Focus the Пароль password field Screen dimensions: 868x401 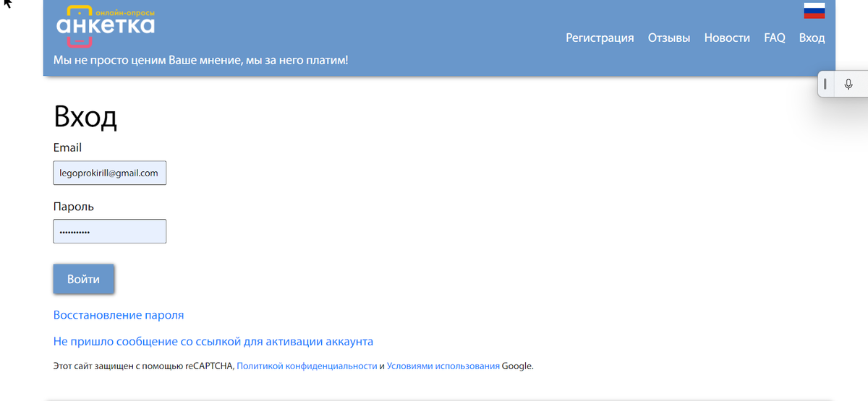tap(110, 231)
